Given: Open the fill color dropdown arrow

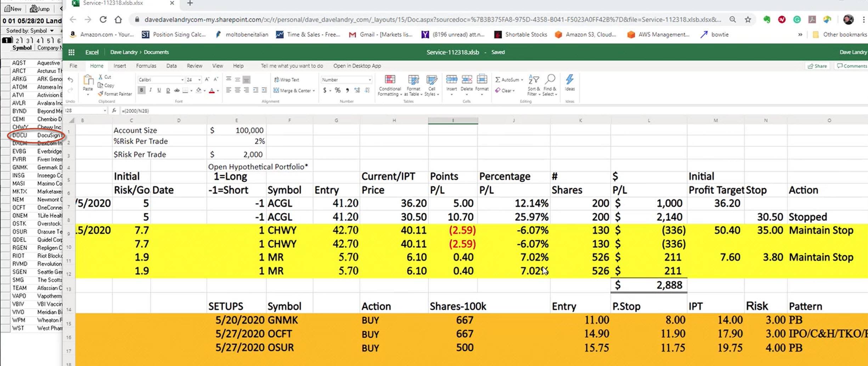Looking at the screenshot, I should [x=204, y=91].
